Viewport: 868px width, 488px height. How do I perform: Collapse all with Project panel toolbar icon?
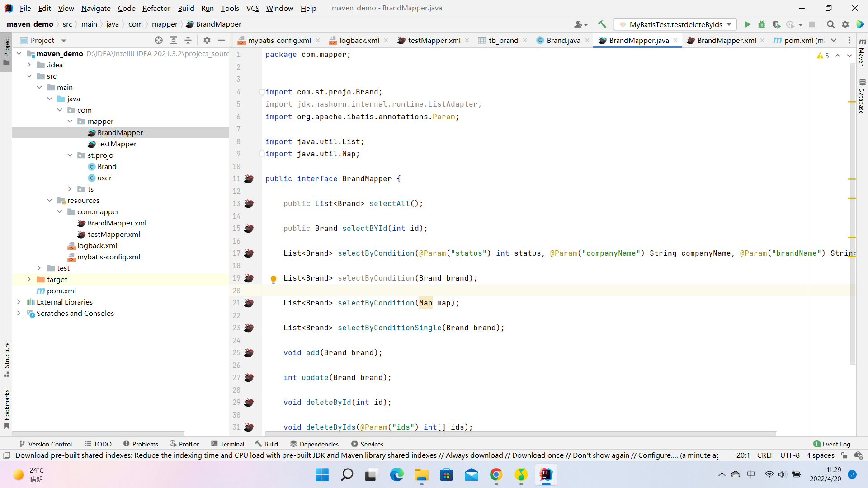188,40
